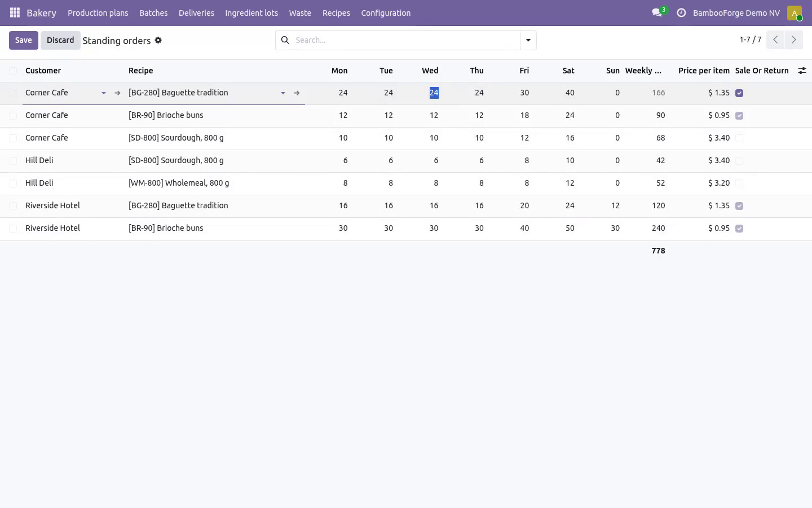This screenshot has height=508, width=812.
Task: Open Corner Cafe customer record via arrow
Action: pos(117,93)
